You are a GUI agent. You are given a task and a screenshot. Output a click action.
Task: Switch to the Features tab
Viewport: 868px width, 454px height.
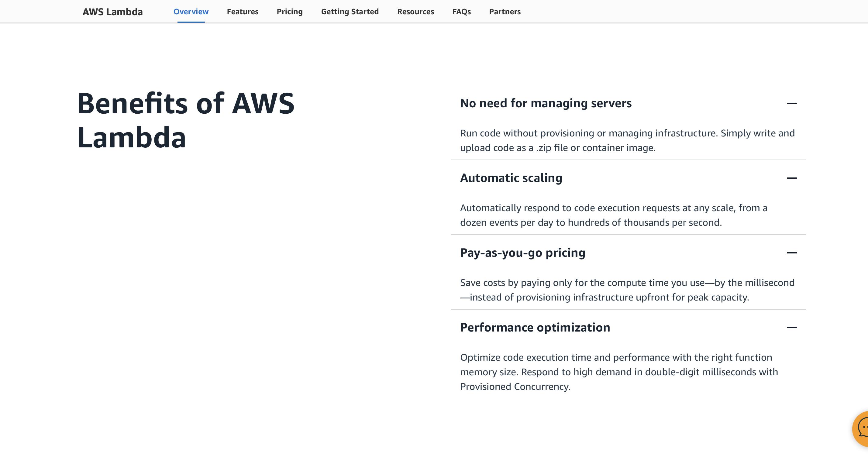pos(242,12)
